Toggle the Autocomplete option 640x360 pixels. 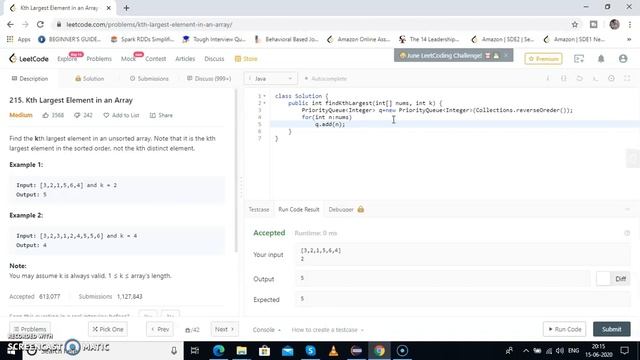coord(326,78)
